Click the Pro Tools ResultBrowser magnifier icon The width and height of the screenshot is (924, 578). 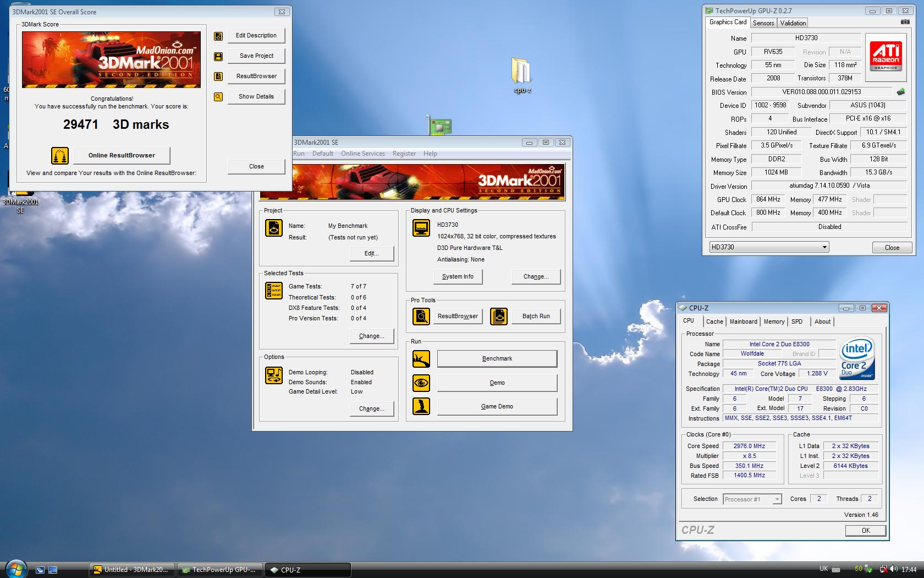(421, 317)
